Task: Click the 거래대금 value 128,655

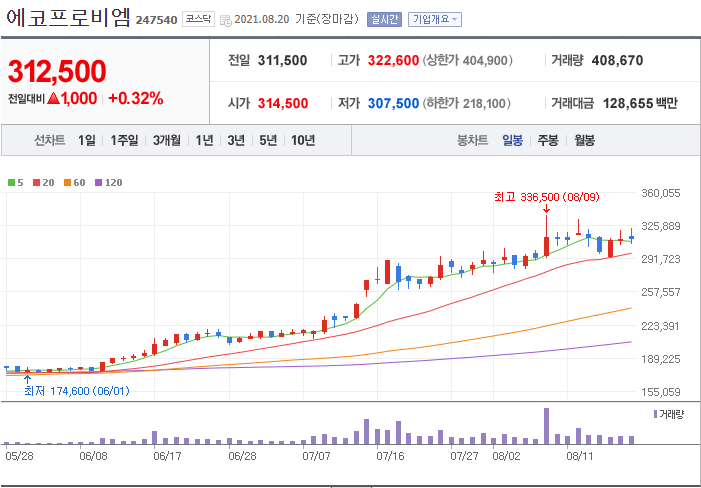Action: (628, 103)
